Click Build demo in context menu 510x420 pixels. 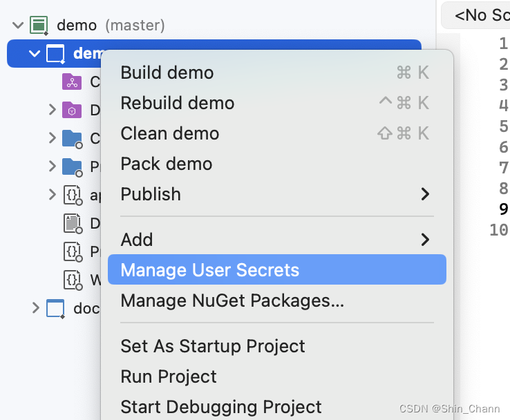pyautogui.click(x=167, y=73)
